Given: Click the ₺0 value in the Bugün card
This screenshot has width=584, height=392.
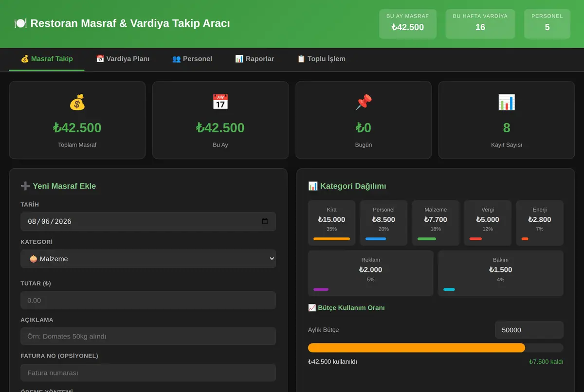Looking at the screenshot, I should pos(364,128).
